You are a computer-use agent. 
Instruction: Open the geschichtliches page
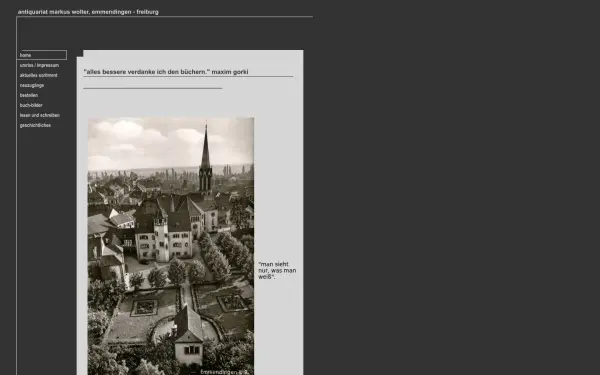[35, 125]
